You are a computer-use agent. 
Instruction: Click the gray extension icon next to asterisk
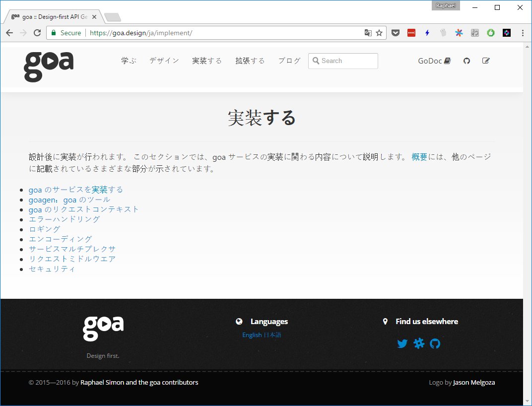(x=474, y=33)
